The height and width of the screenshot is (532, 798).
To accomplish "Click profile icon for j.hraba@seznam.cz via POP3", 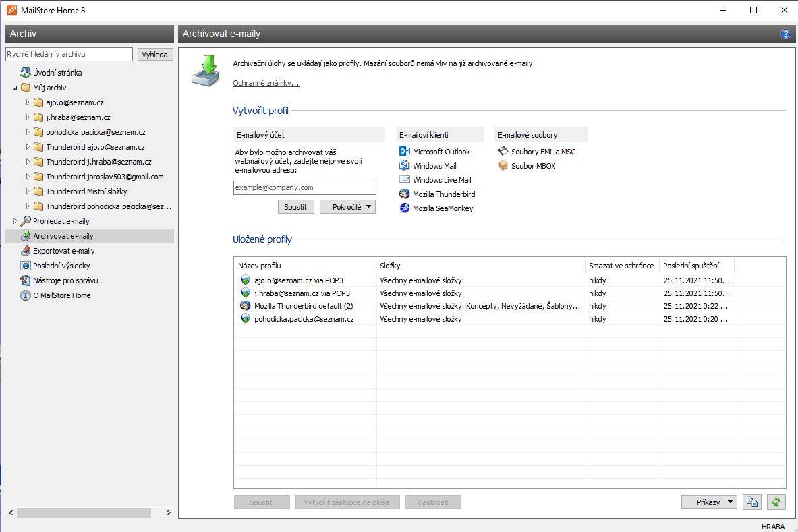I will [246, 293].
